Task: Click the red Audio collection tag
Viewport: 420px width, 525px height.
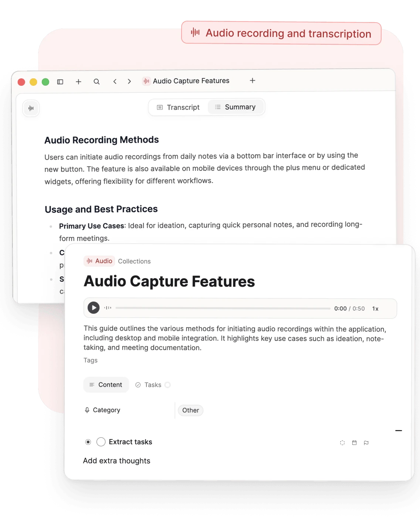Action: click(99, 261)
